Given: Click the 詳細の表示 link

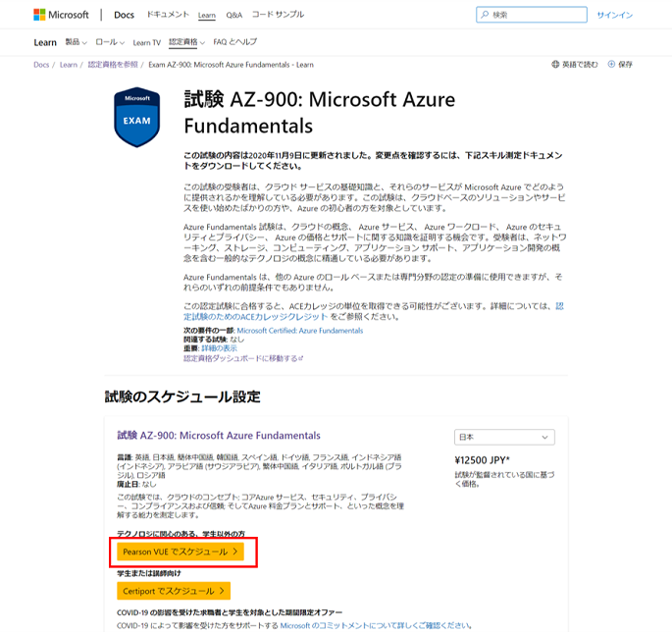Looking at the screenshot, I should tap(219, 348).
